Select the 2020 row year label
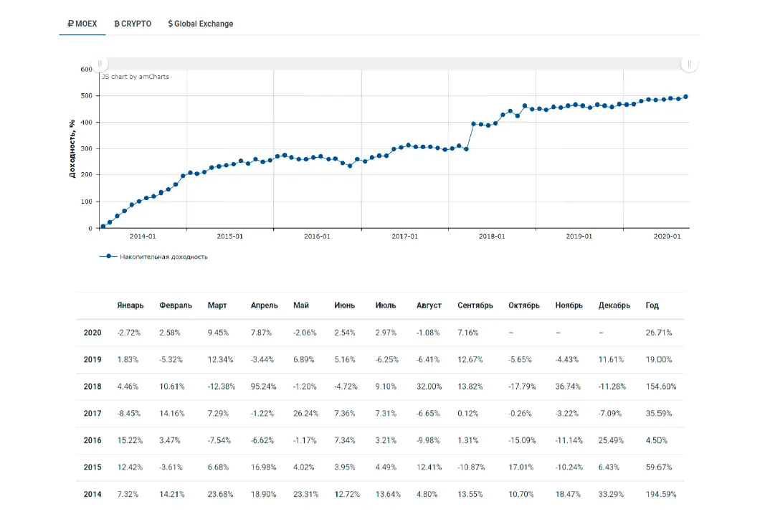This screenshot has width=765, height=532. click(x=92, y=333)
